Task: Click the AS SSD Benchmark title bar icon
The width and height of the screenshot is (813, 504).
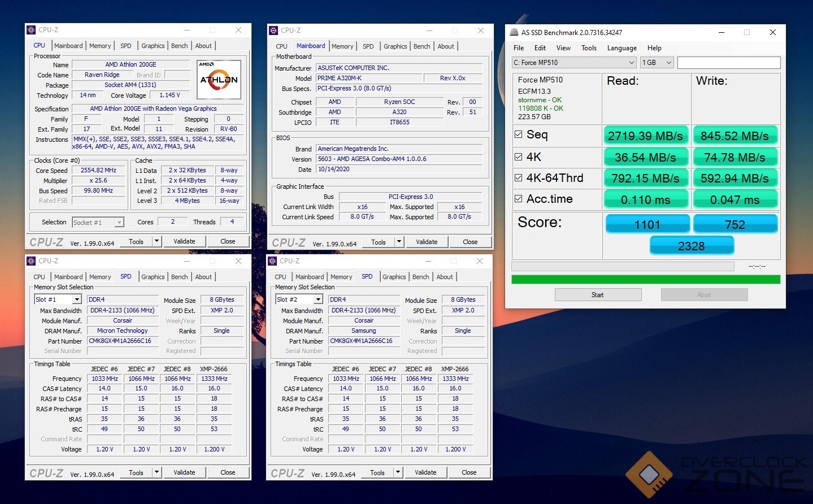Action: tap(514, 32)
